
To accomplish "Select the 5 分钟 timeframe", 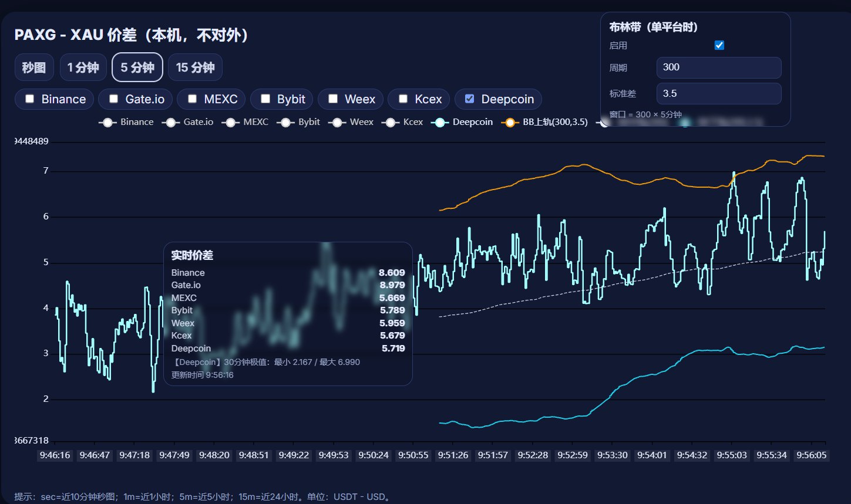I will [137, 67].
